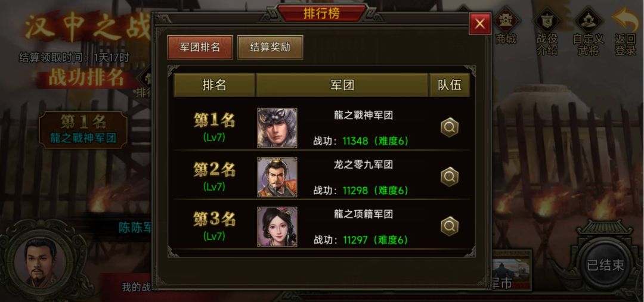644x302 pixels.
Task: Close the 排行榜 ranking dialog
Action: 479,24
